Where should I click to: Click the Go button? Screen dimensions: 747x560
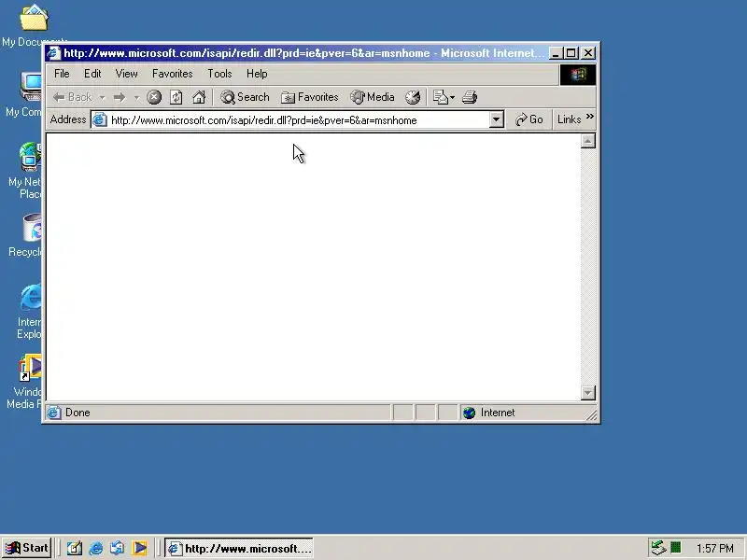pos(529,119)
